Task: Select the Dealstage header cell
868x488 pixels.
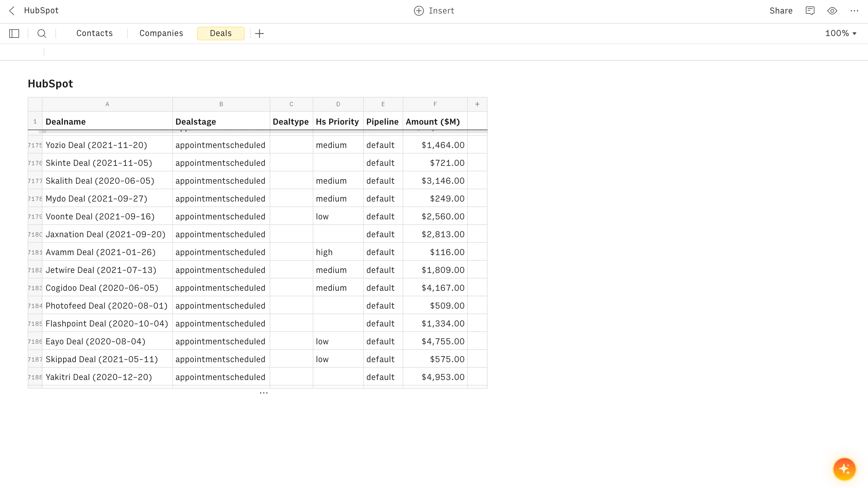Action: (221, 122)
